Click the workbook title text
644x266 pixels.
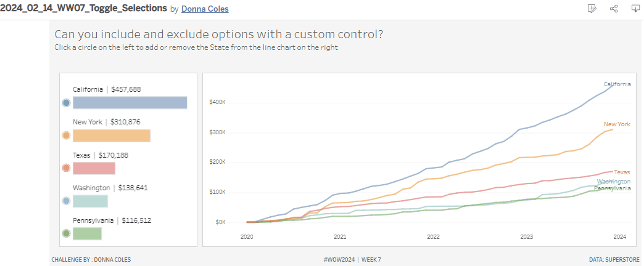(83, 9)
